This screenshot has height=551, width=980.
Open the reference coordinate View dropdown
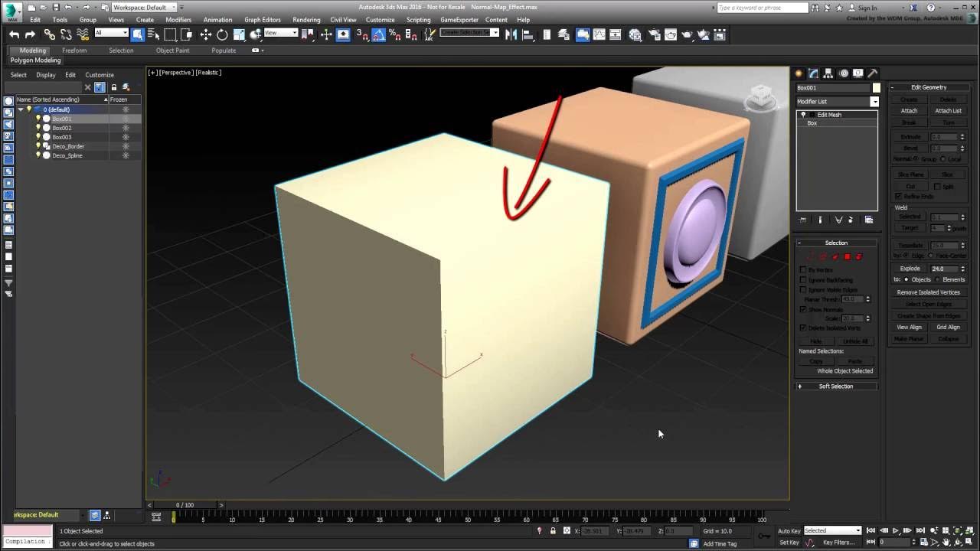tap(281, 33)
